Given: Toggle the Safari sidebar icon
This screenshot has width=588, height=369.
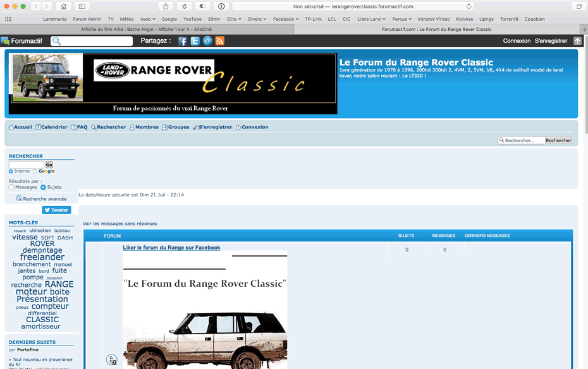Looking at the screenshot, I should click(82, 6).
